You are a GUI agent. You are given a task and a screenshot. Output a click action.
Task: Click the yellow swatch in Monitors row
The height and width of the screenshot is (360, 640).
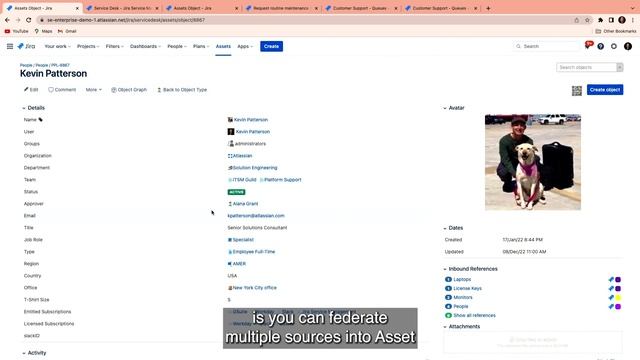pos(618,298)
